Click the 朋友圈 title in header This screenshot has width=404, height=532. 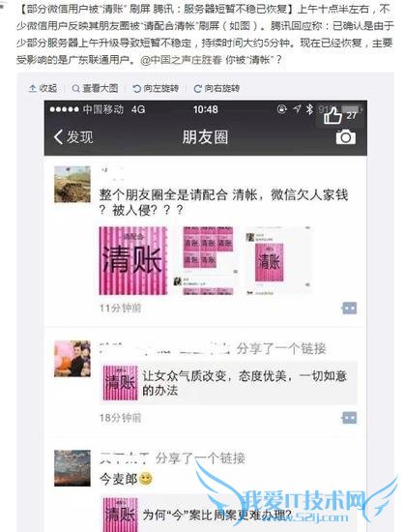click(x=206, y=137)
